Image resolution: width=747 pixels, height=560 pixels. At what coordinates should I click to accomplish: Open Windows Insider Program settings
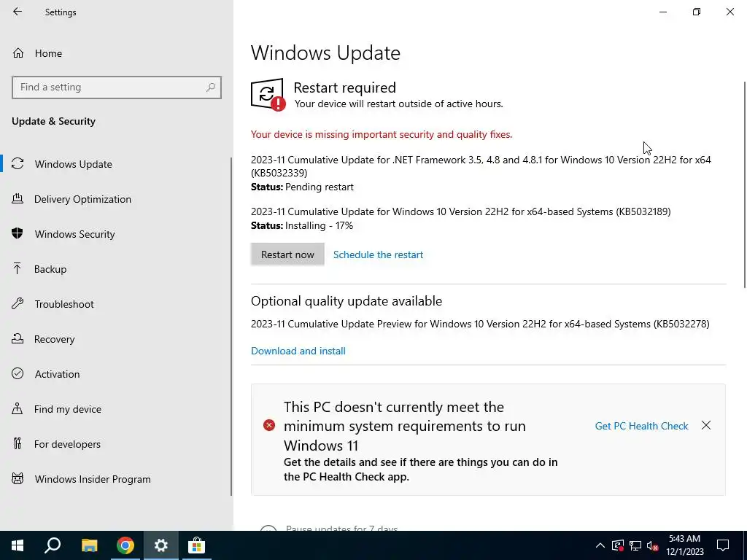[x=93, y=479]
